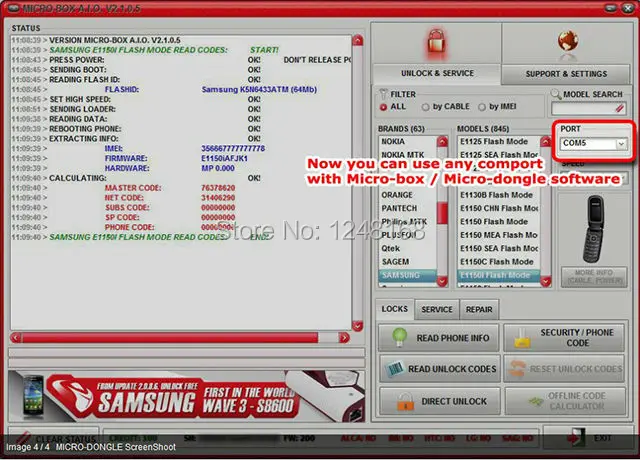This screenshot has width=640, height=460.
Task: Click the red horizontal scrollbar track
Action: point(170,338)
